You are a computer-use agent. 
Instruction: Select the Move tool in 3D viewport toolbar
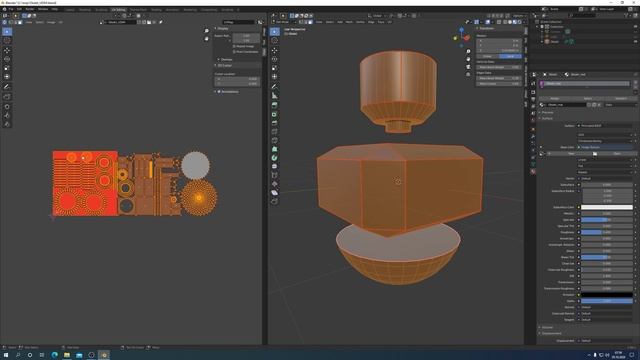275,50
